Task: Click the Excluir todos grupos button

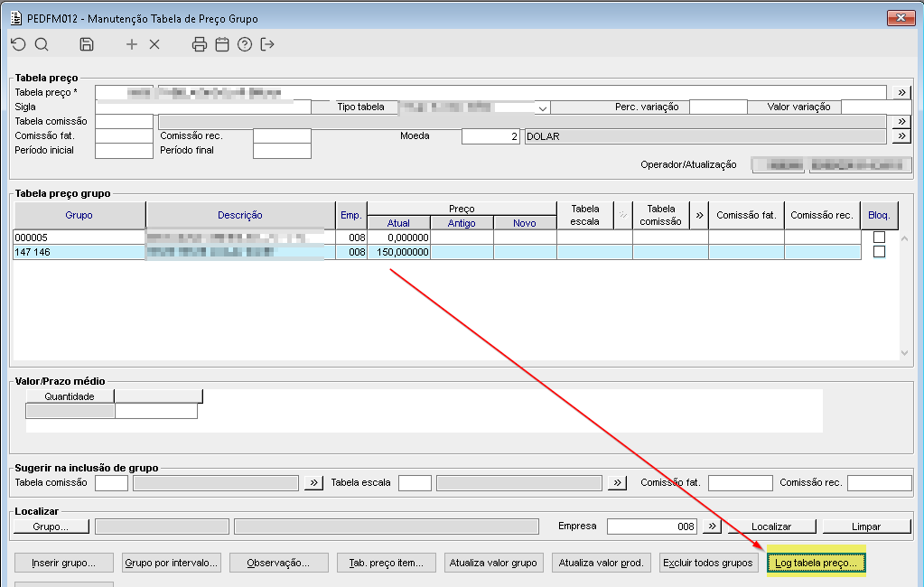Action: point(708,563)
